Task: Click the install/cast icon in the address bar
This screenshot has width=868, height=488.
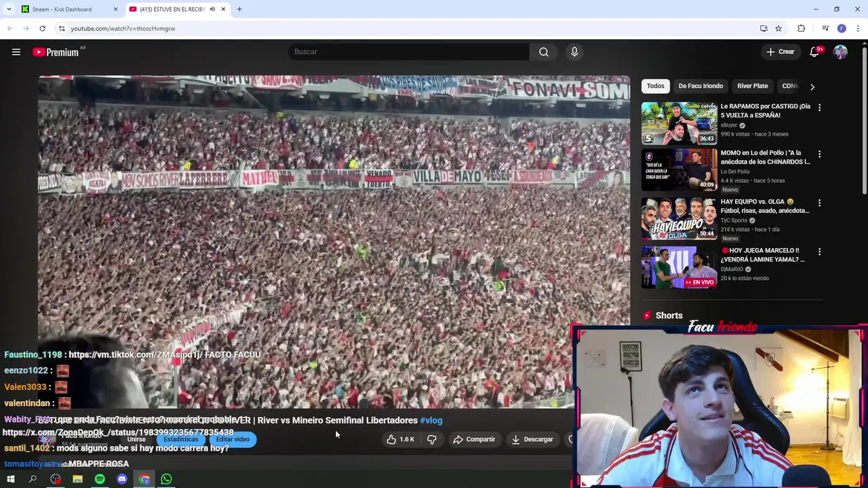Action: pos(764,28)
